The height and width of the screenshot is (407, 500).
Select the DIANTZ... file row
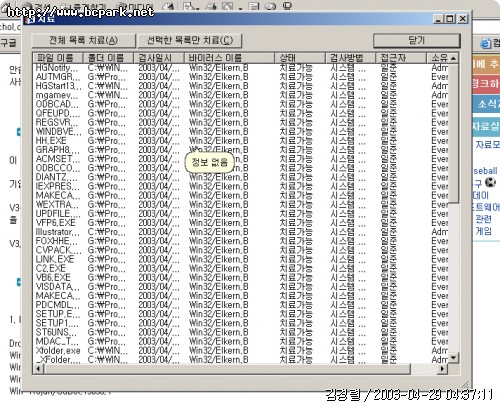241,178
